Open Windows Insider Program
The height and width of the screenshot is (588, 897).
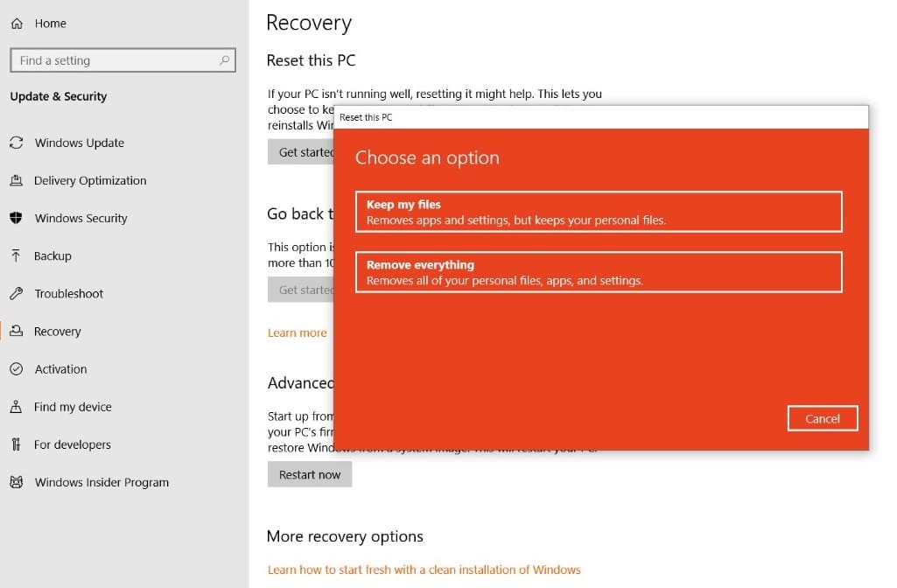(x=102, y=482)
